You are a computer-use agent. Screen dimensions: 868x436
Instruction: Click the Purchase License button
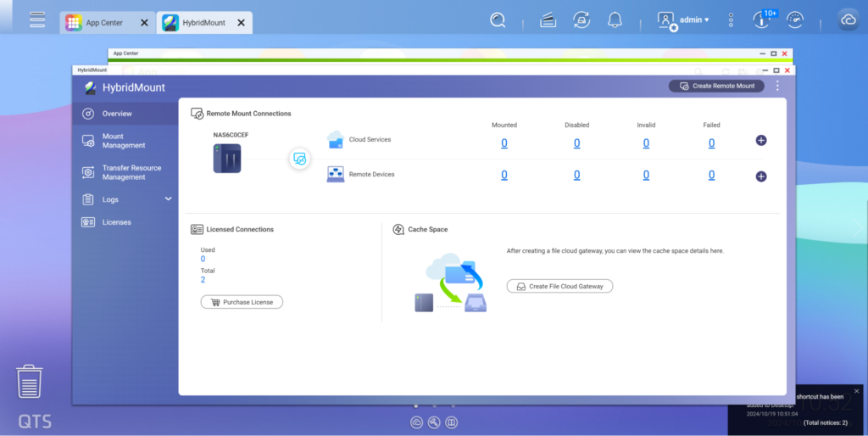(x=242, y=302)
